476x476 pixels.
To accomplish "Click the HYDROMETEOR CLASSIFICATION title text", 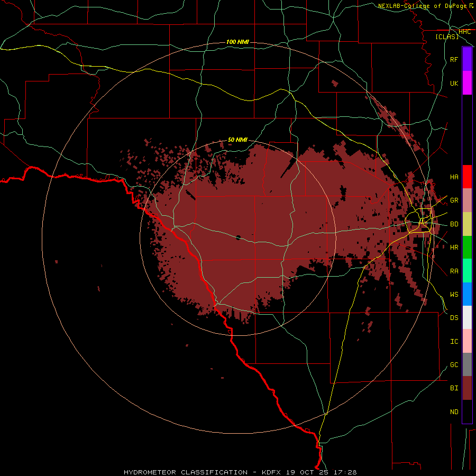I will tap(186, 472).
